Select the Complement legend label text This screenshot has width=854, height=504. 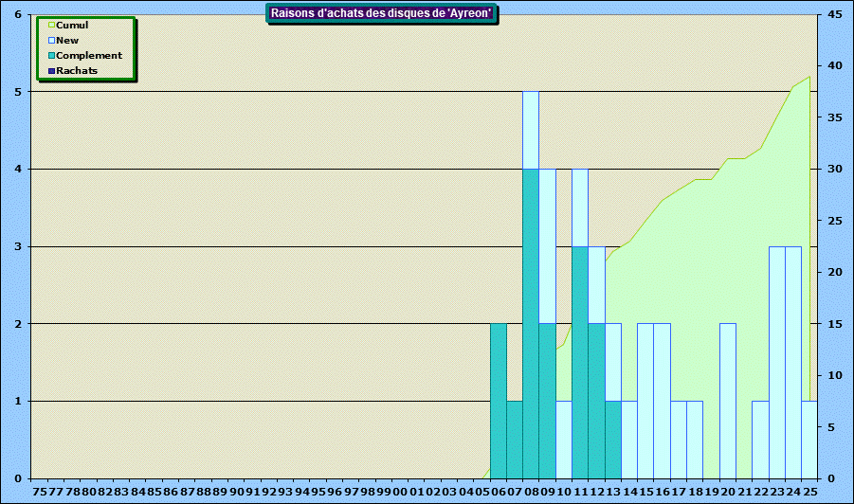pyautogui.click(x=89, y=56)
